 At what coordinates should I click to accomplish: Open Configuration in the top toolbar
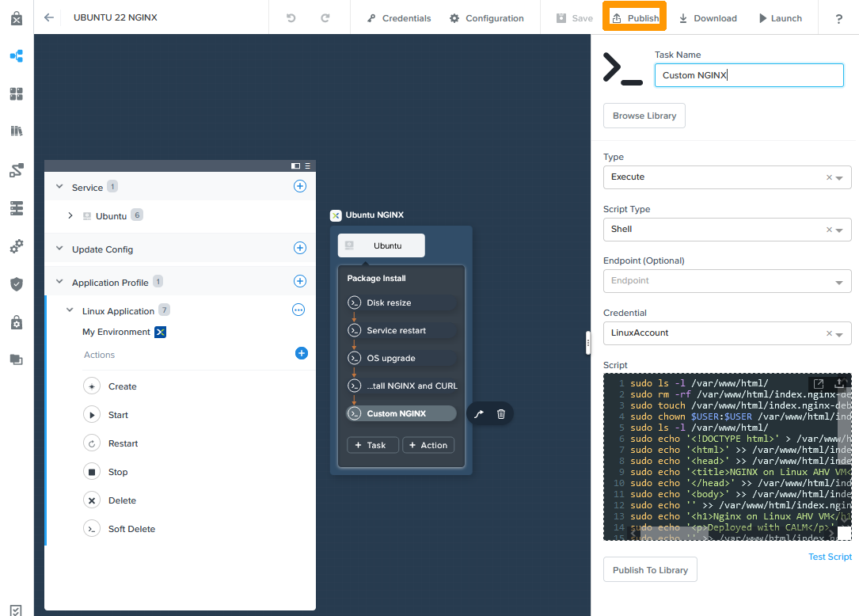point(486,18)
